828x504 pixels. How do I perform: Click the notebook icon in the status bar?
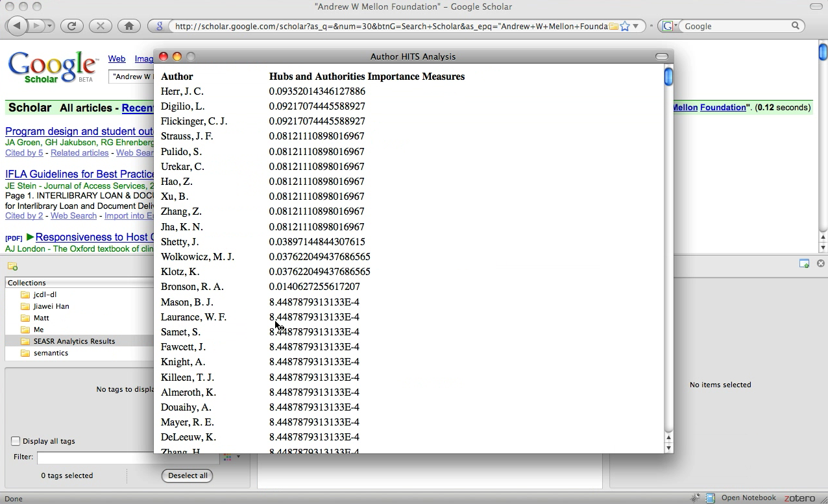pos(710,498)
